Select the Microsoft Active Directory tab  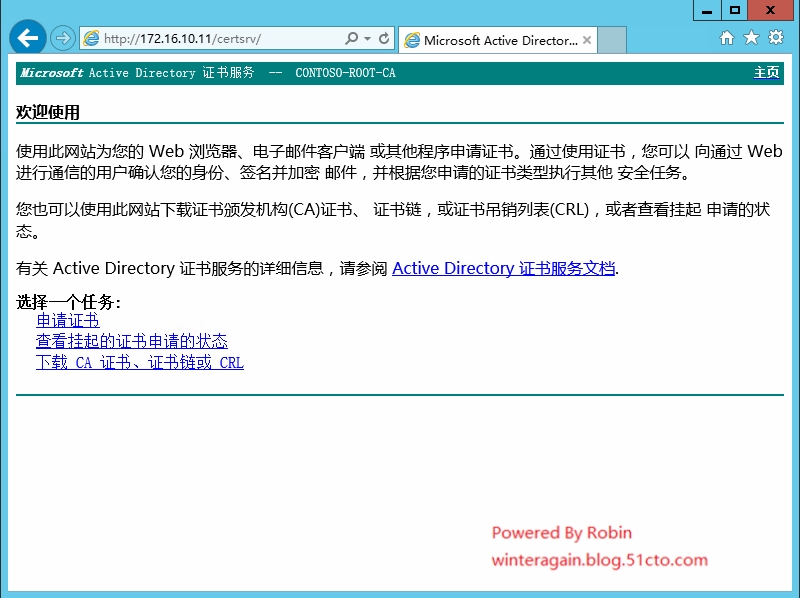click(x=497, y=40)
